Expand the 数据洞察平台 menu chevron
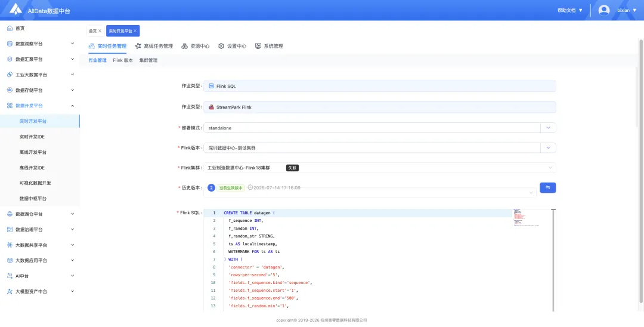Screen dimensions: 644x327 pos(72,44)
